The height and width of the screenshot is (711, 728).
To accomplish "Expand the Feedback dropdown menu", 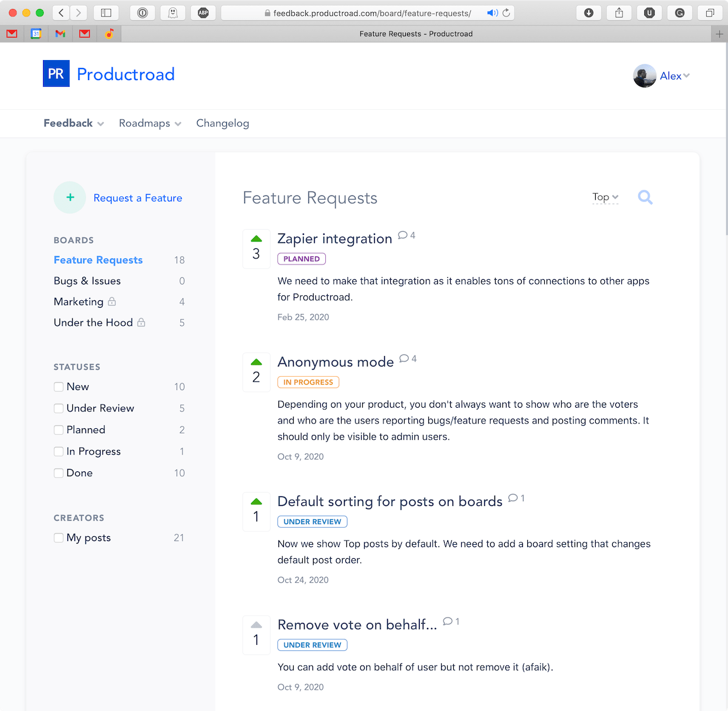I will 74,123.
